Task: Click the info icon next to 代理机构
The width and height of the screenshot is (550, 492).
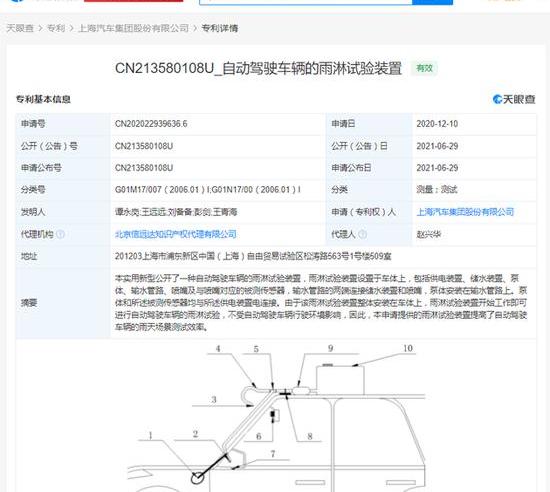Action: point(60,234)
